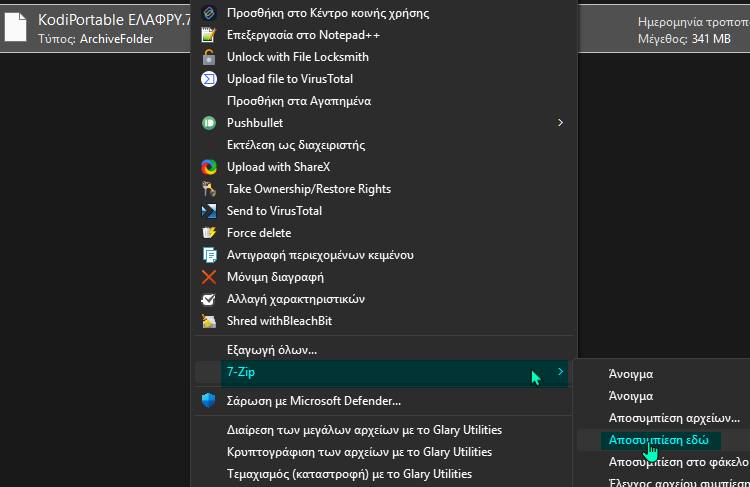Image resolution: width=750 pixels, height=487 pixels.
Task: Click the Microsoft Defender shield icon
Action: tap(209, 400)
